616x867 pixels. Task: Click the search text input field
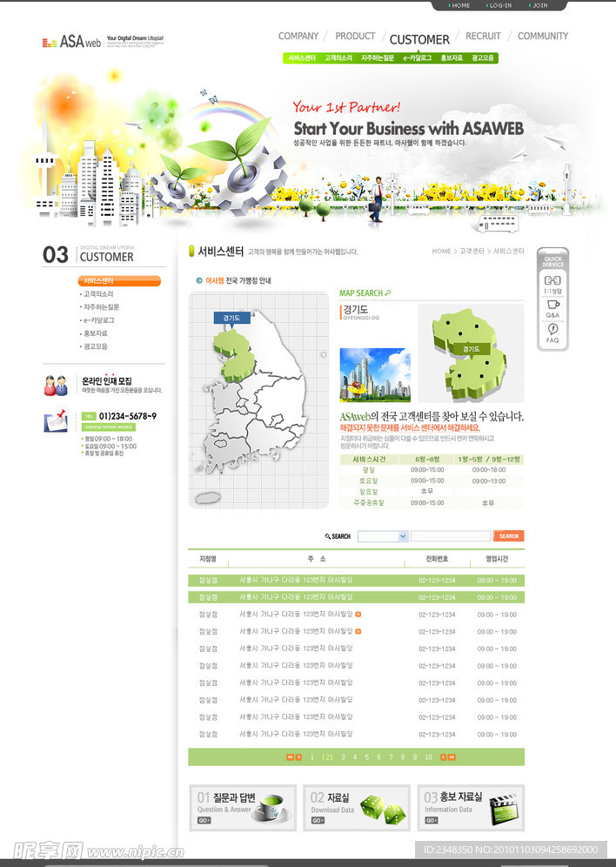tap(451, 536)
